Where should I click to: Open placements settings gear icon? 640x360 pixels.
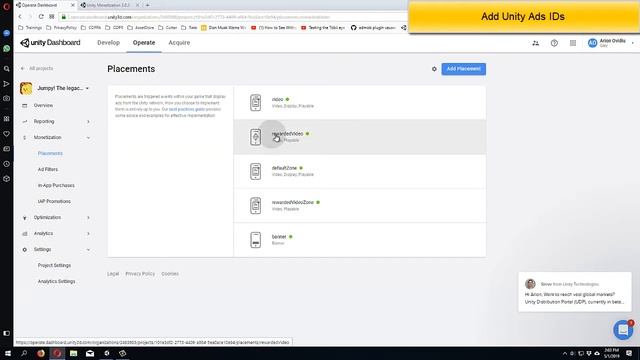[434, 69]
